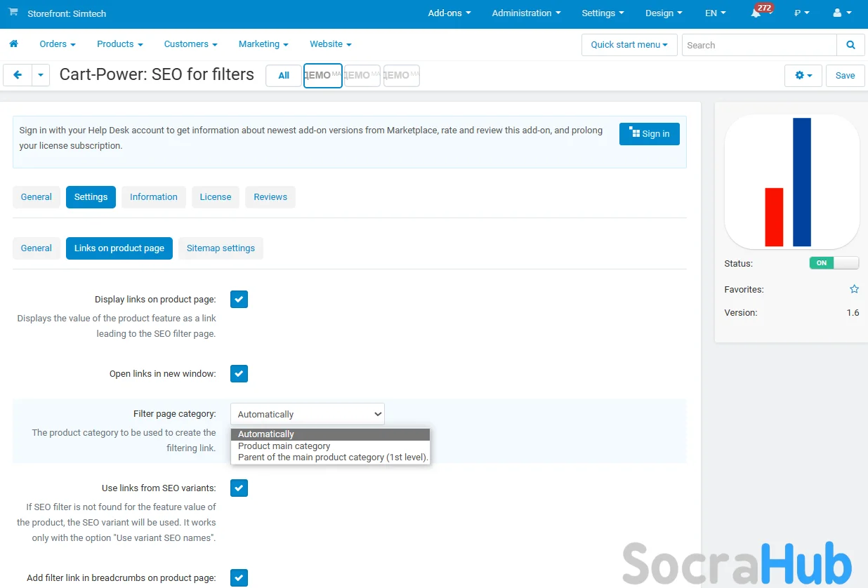The image size is (868, 588).
Task: Click the user account icon
Action: pyautogui.click(x=841, y=13)
